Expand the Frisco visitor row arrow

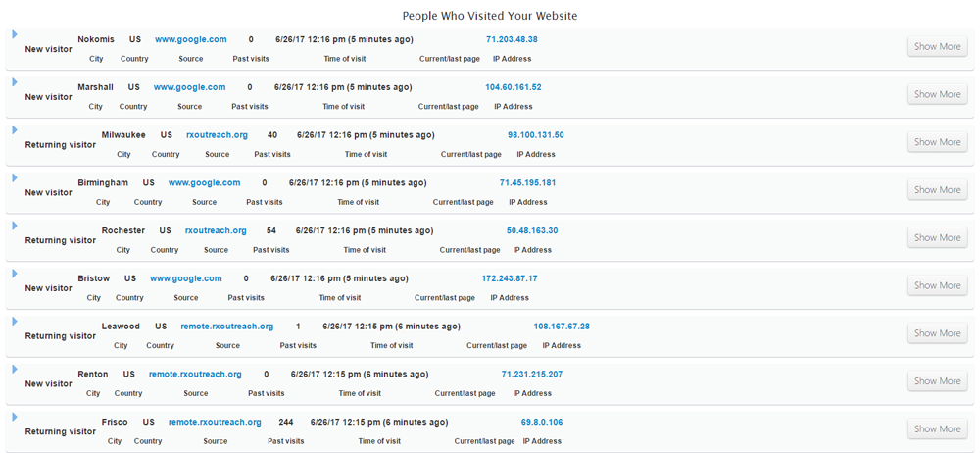pyautogui.click(x=15, y=417)
